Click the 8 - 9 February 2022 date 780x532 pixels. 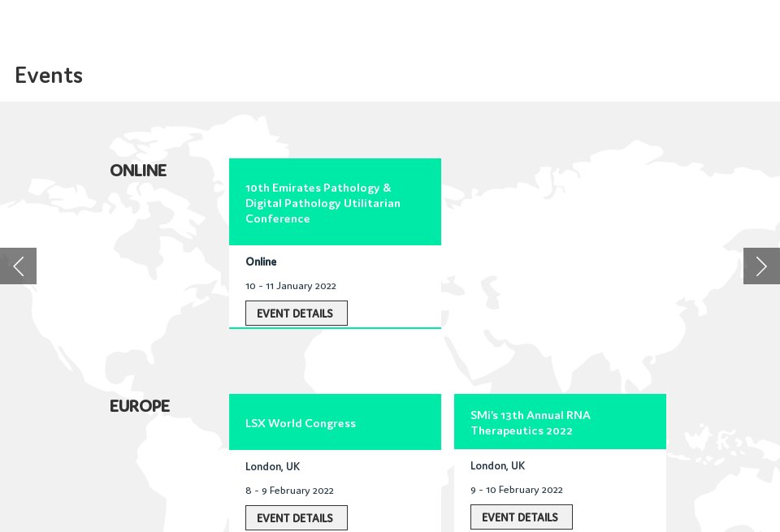point(289,491)
